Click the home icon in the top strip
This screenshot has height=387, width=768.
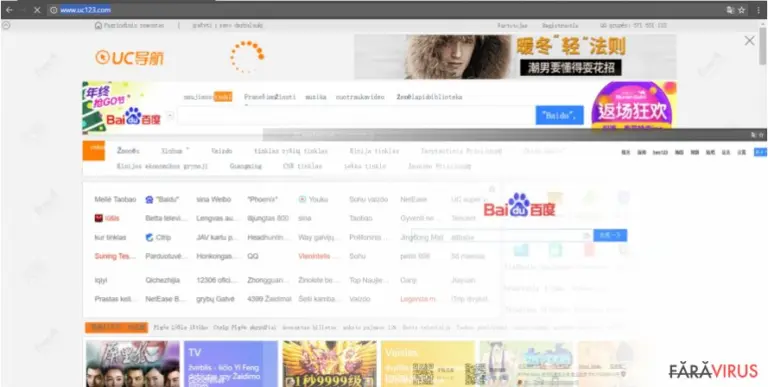(x=98, y=25)
